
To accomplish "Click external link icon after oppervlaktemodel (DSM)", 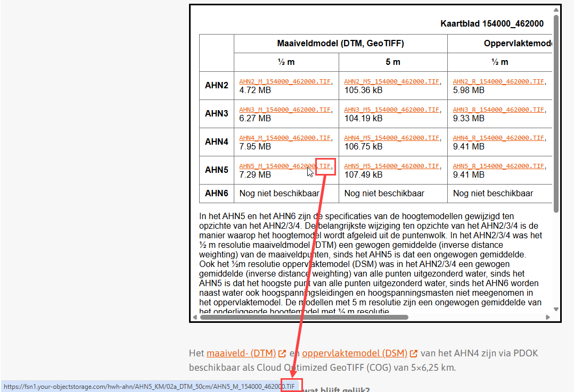I will 414,354.
